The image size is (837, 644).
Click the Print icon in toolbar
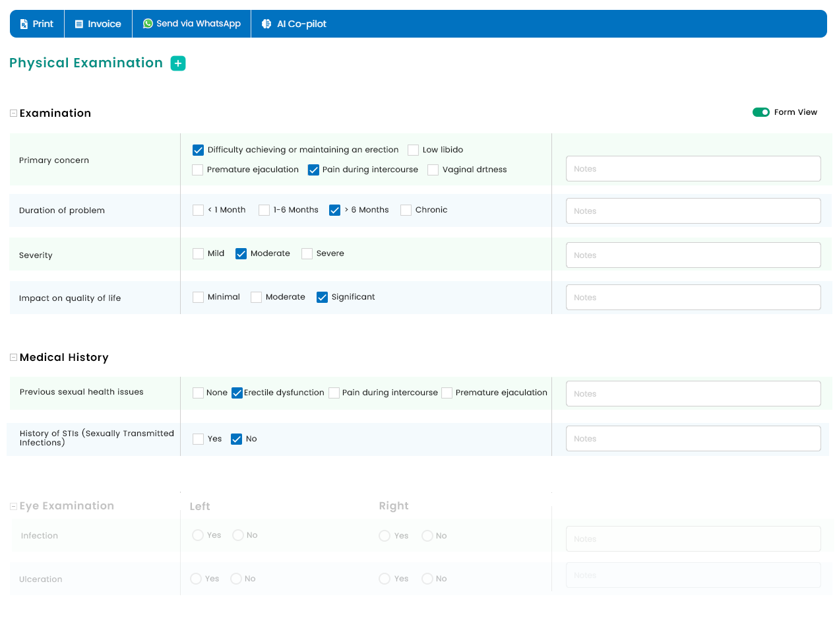(24, 24)
